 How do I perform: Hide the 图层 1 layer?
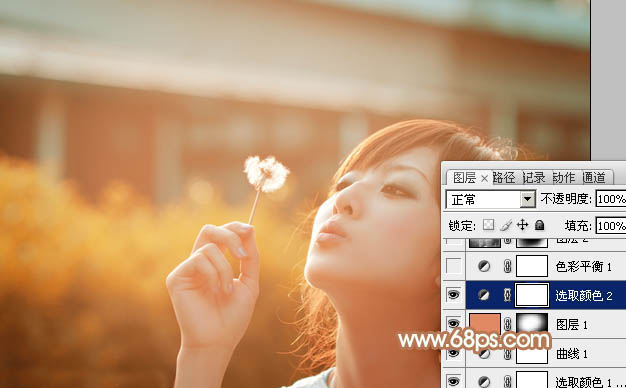pyautogui.click(x=453, y=323)
